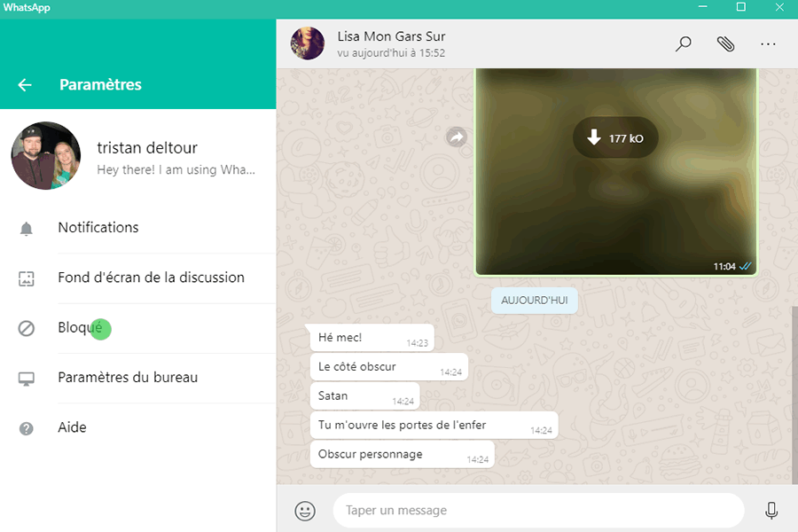The width and height of the screenshot is (798, 532).
Task: Click the back arrow in Paramètres header
Action: point(25,85)
